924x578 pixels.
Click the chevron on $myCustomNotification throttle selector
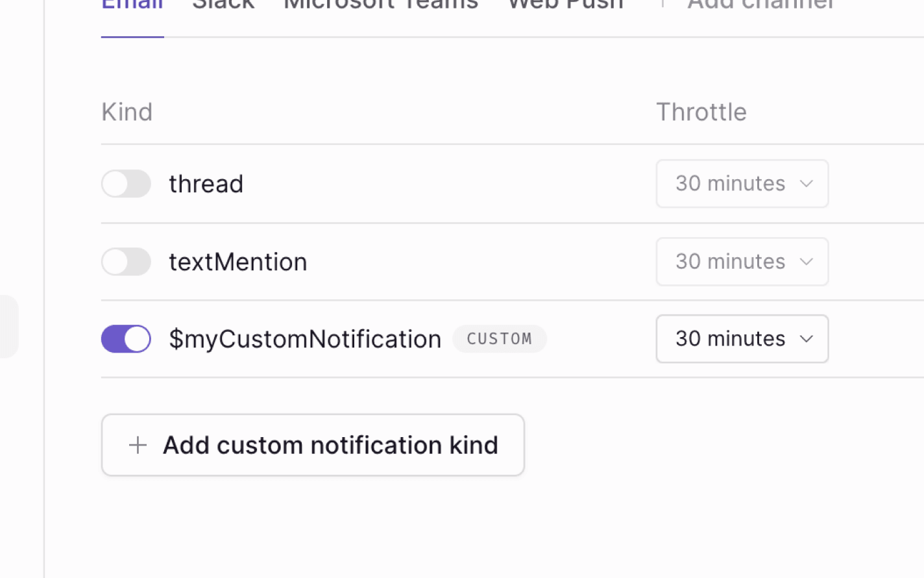(807, 338)
